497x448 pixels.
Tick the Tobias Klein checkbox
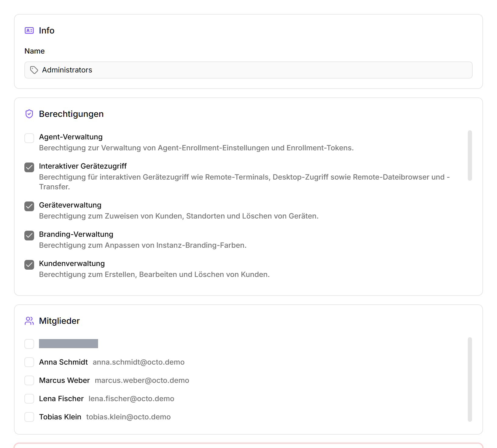[x=29, y=417]
